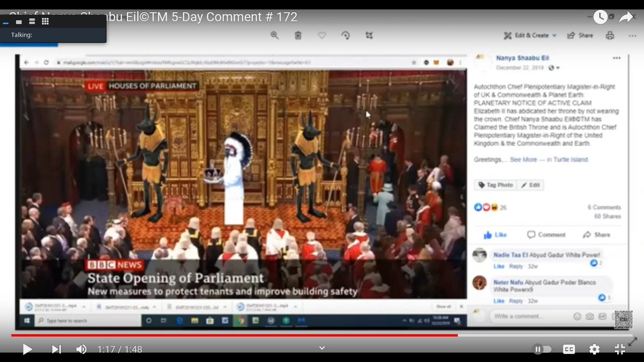Turn on closed captions with the CC button
644x362 pixels.
569,349
